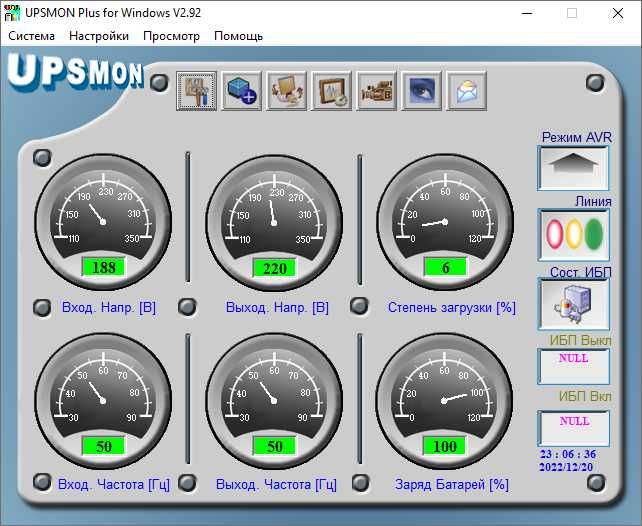Click the red oval line indicator

click(555, 234)
